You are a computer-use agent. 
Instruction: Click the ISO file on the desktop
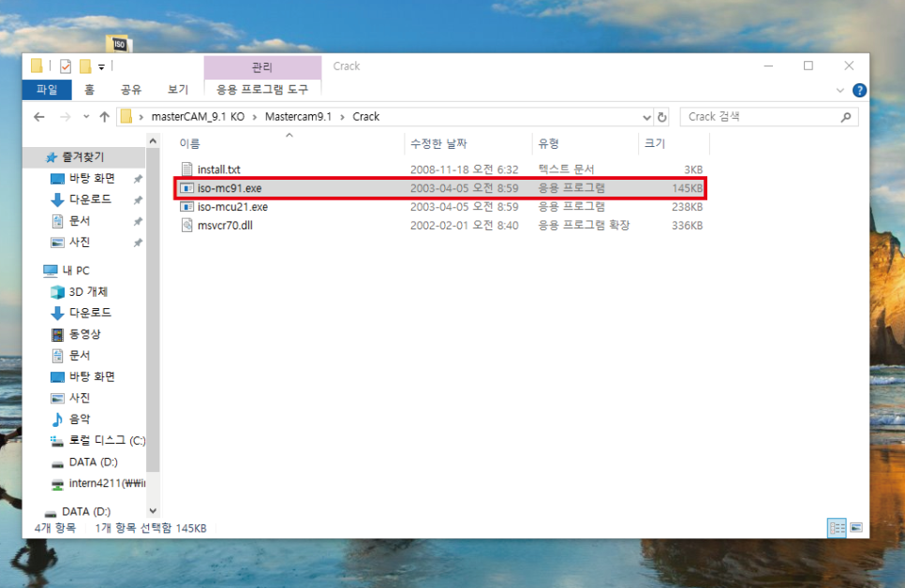click(x=120, y=44)
